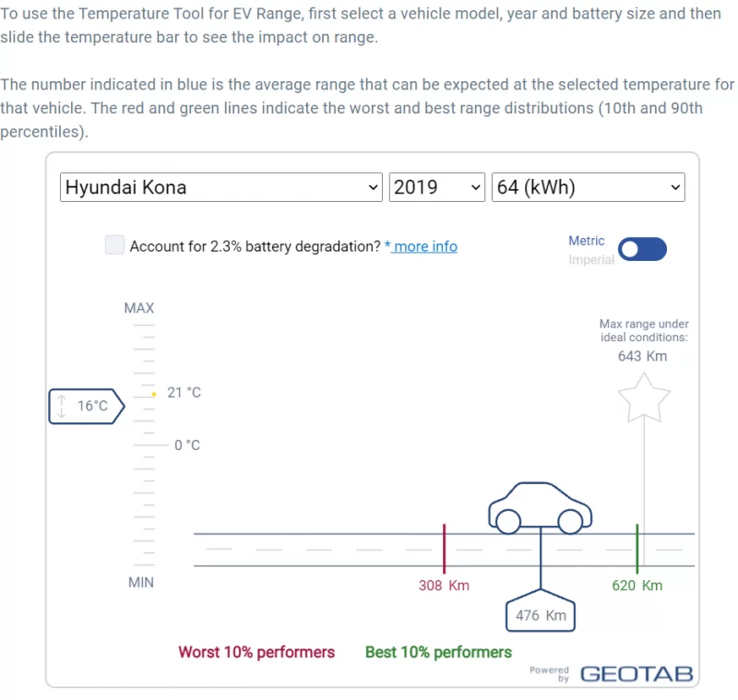Open the "more info" link

click(x=422, y=246)
